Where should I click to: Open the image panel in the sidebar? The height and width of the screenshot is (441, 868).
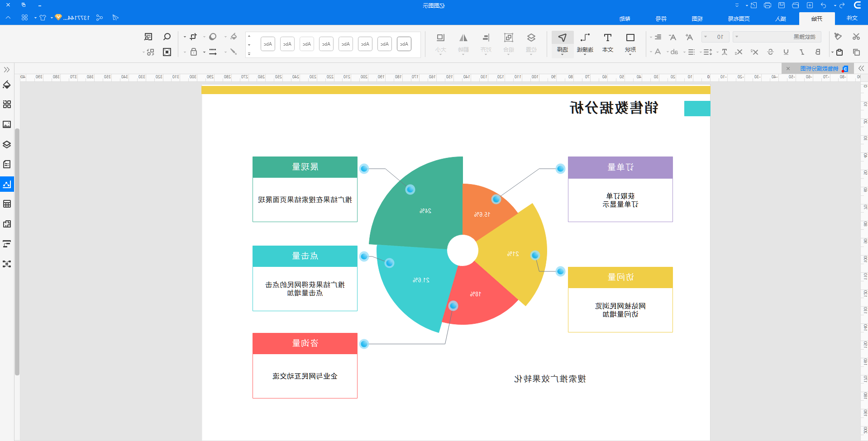[x=7, y=124]
